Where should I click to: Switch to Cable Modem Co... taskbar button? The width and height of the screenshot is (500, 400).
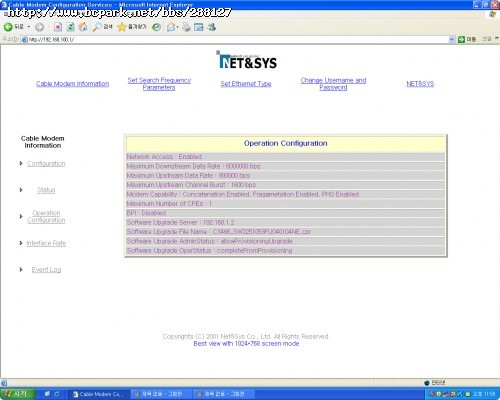(x=98, y=394)
